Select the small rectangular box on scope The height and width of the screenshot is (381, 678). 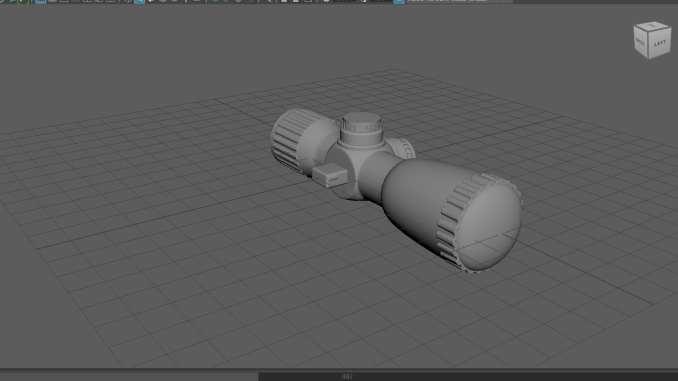tap(330, 175)
